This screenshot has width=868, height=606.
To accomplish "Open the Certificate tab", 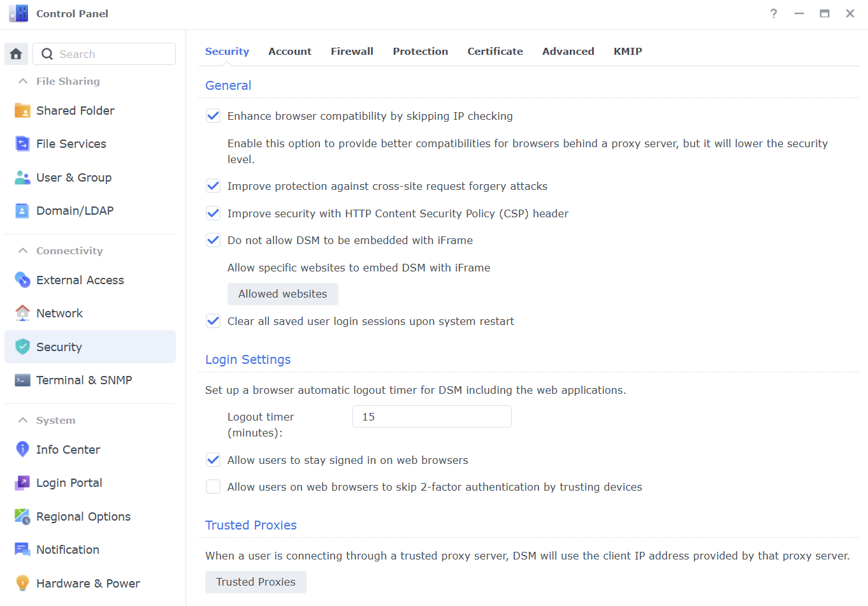I will click(x=495, y=51).
